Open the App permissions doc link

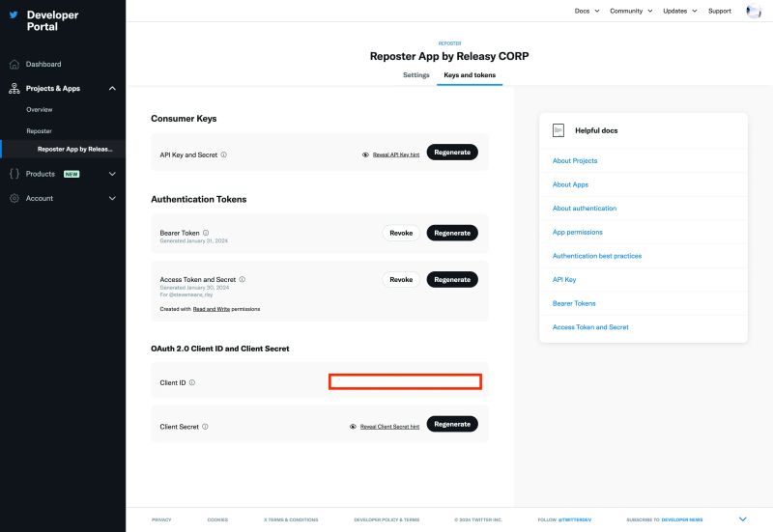pyautogui.click(x=577, y=232)
